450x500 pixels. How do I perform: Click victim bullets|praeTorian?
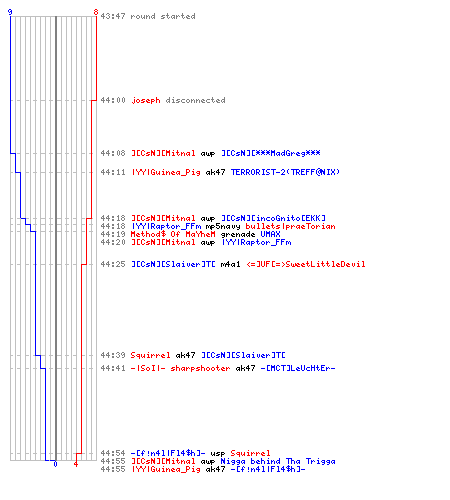point(290,226)
